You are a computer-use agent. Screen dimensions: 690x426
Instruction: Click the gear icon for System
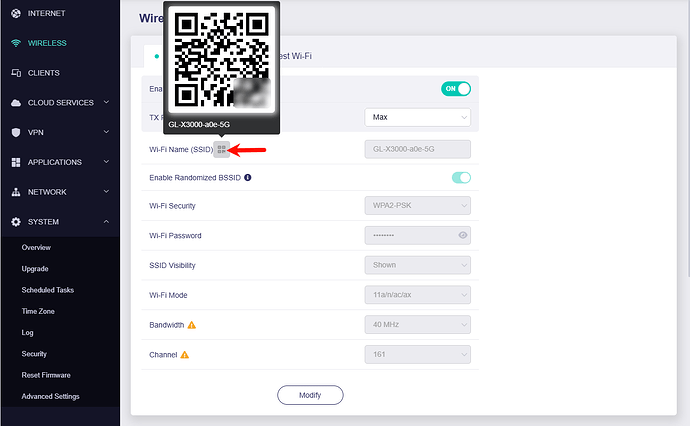(16, 222)
